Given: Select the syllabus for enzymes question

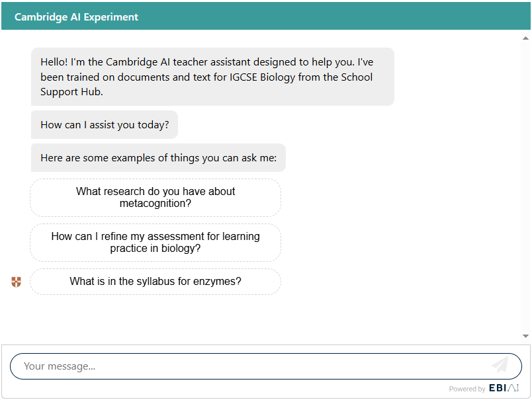Looking at the screenshot, I should click(155, 282).
